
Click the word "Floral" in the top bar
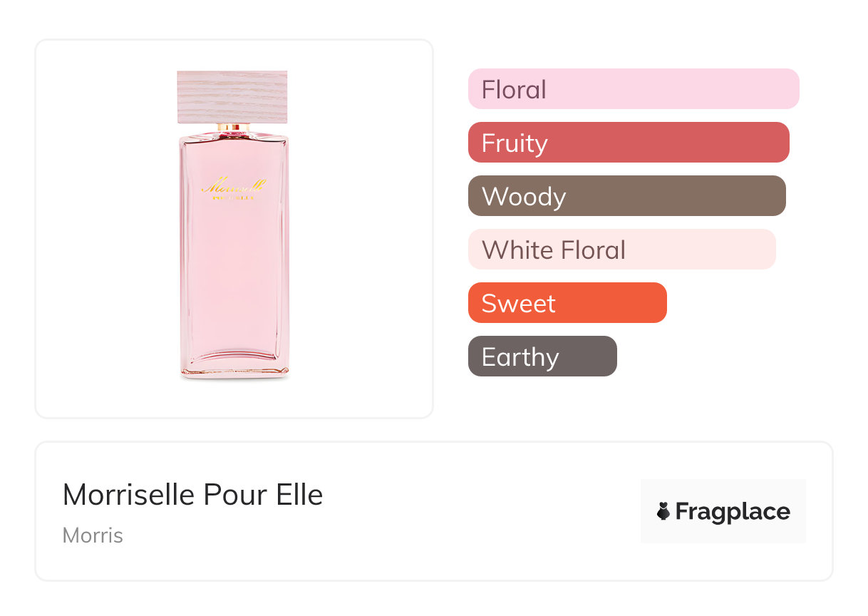514,90
